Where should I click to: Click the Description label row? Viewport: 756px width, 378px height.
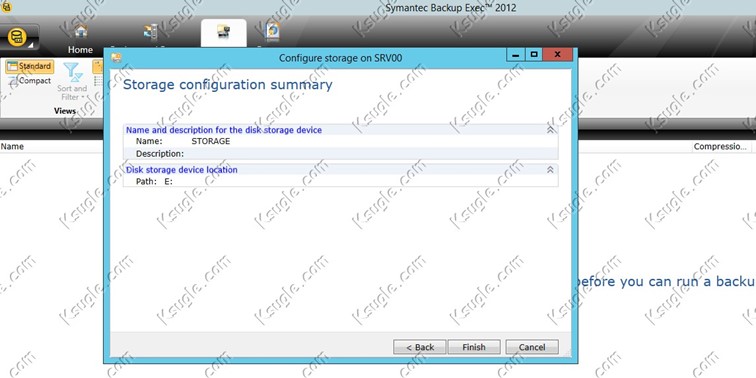(x=340, y=154)
